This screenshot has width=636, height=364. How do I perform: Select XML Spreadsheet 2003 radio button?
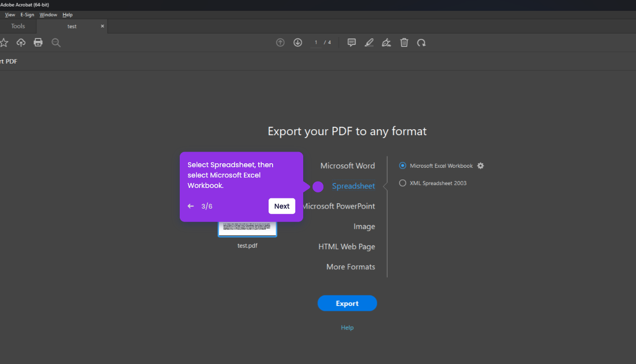(x=402, y=183)
